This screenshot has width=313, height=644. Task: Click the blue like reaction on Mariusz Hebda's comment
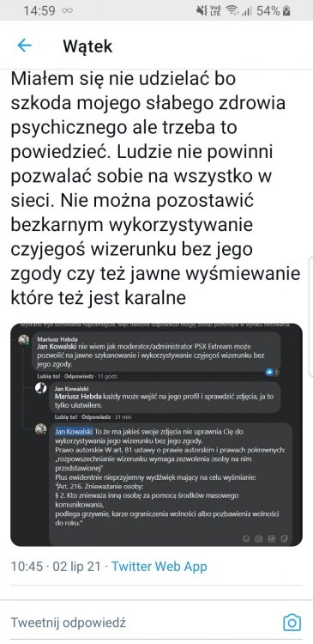tap(269, 372)
